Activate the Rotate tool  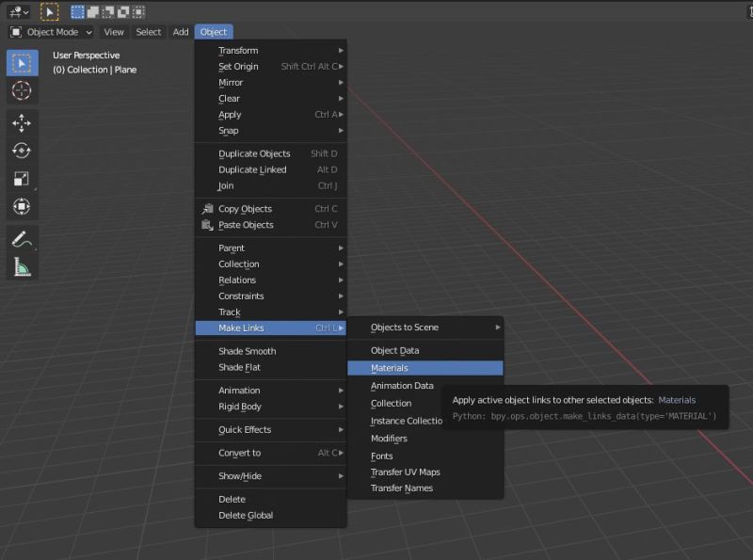[23, 149]
